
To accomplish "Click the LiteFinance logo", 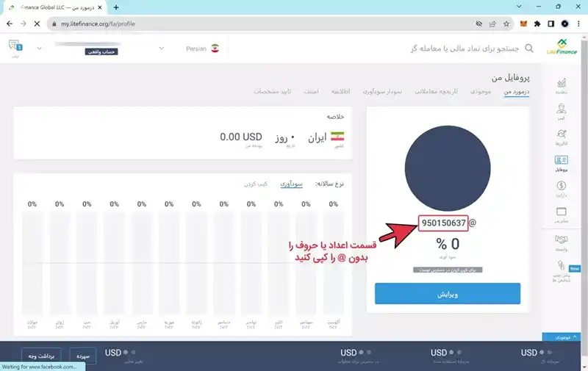I will pos(562,46).
